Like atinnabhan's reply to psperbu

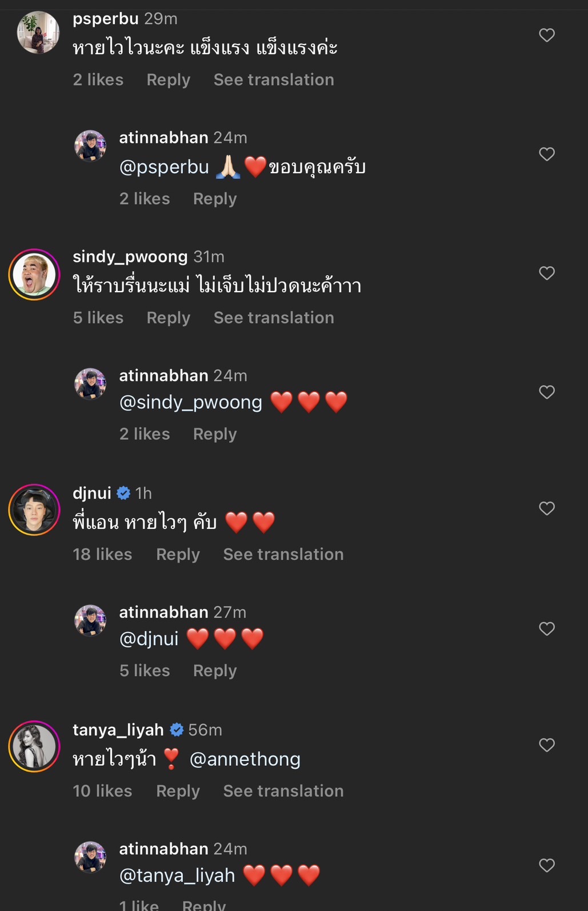point(546,154)
